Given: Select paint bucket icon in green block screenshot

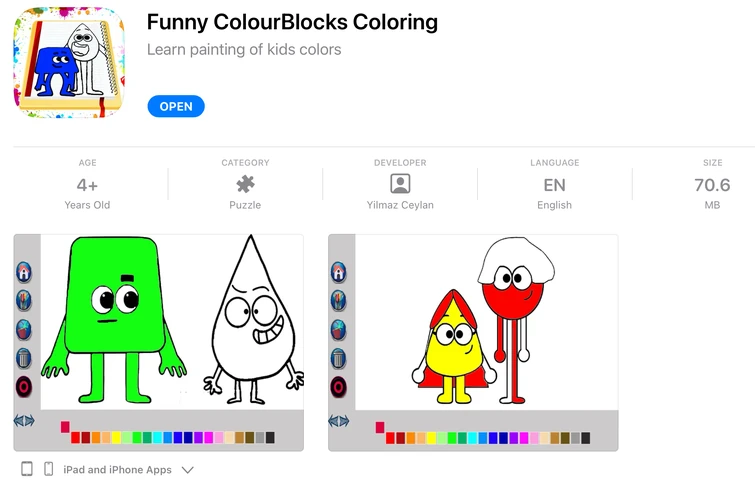Looking at the screenshot, I should [24, 329].
